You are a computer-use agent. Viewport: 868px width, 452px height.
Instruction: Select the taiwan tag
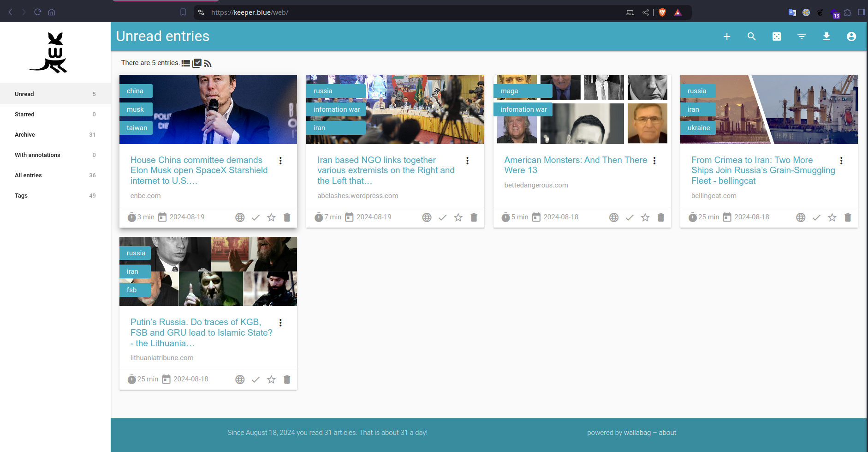point(137,128)
